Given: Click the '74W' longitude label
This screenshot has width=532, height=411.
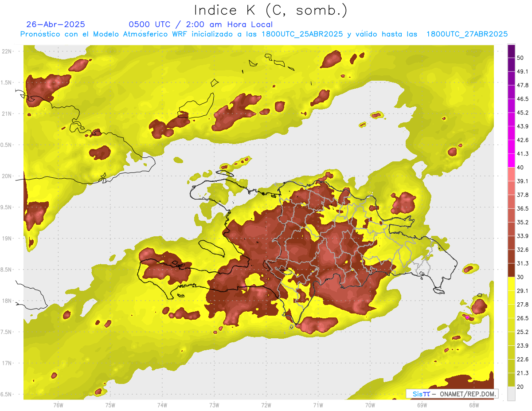Looking at the screenshot, I should pos(162,405).
